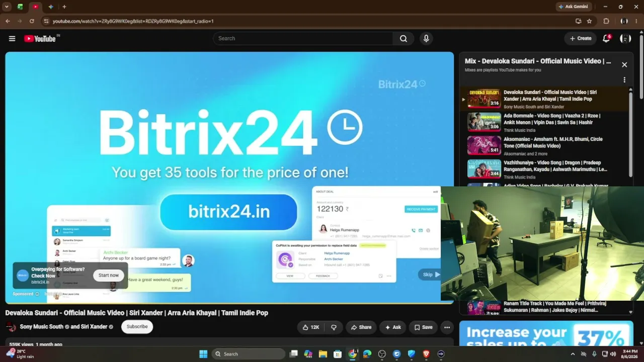Play Vazhithunaiye video song thumbnail
Screen dimensions: 644x362
click(484, 169)
